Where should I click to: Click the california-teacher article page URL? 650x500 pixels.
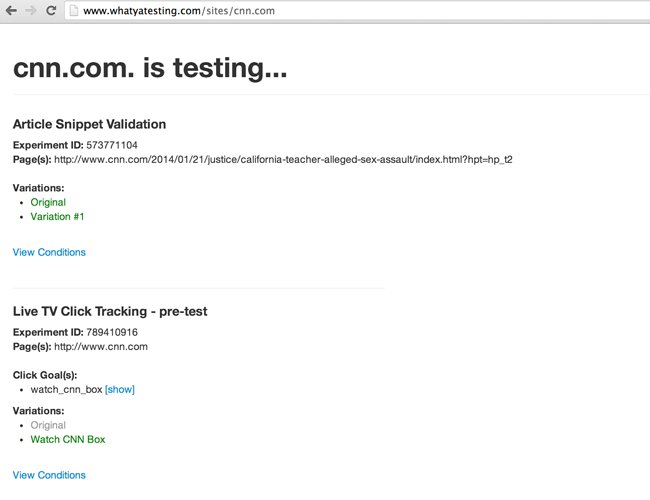click(283, 160)
